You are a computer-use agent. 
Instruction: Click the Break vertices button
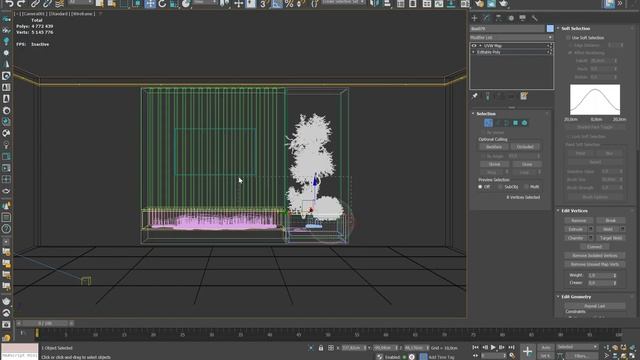611,220
